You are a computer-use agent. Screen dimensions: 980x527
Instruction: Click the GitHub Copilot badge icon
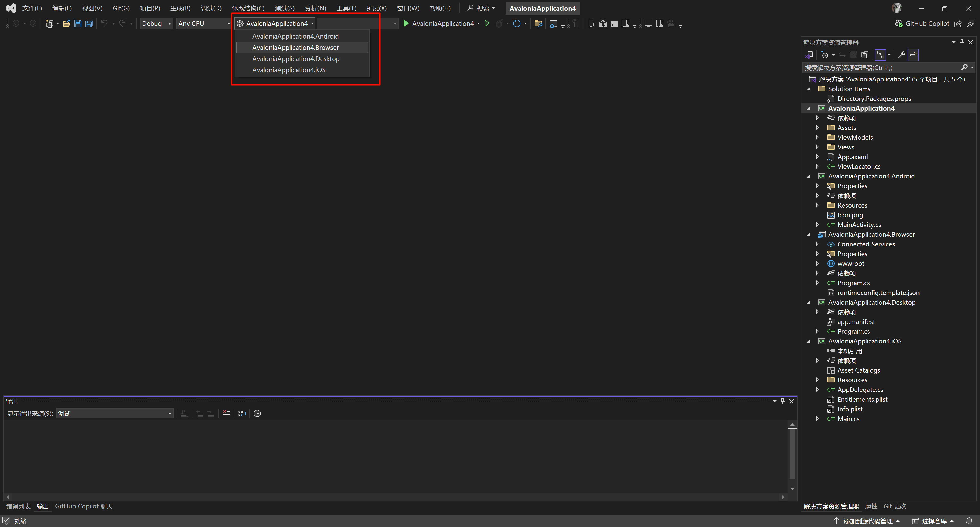click(x=899, y=23)
